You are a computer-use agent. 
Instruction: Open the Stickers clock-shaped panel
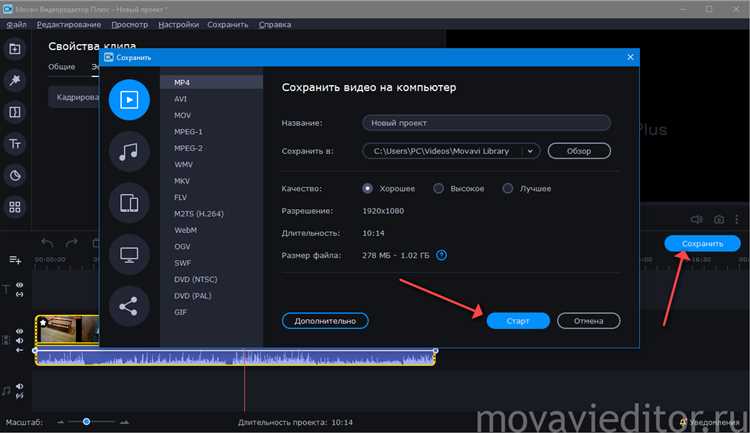click(15, 176)
